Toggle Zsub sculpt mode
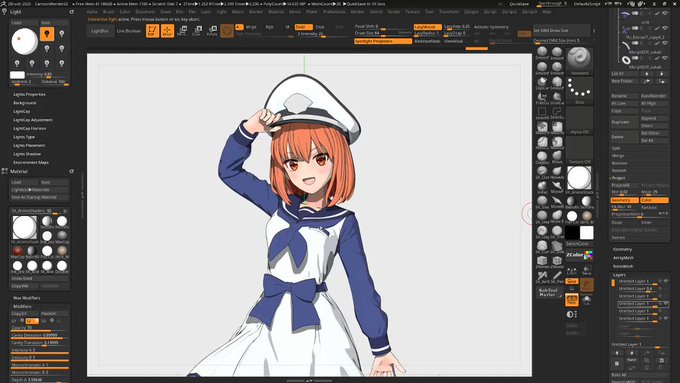Viewport: 680px width, 383px height. [x=320, y=27]
